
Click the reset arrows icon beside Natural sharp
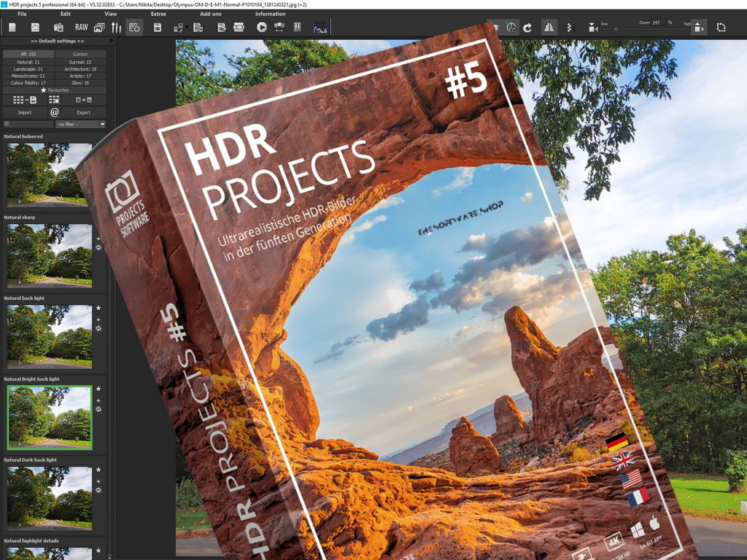(98, 248)
